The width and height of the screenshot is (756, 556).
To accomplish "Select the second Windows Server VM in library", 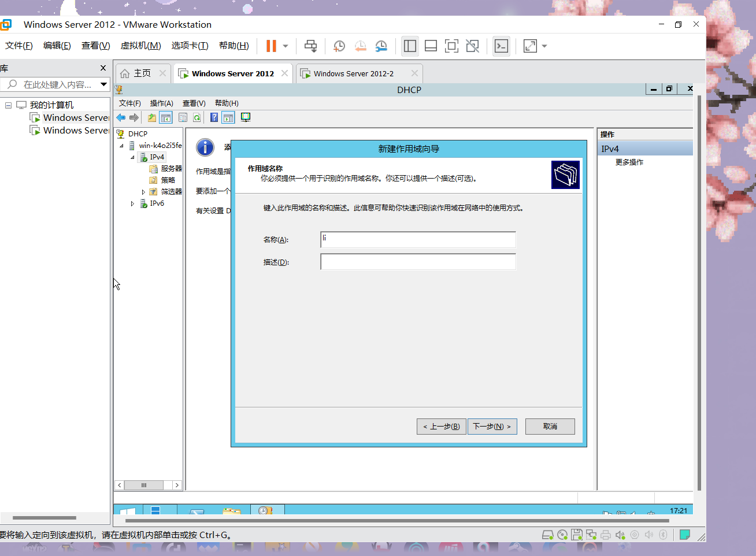I will coord(70,131).
